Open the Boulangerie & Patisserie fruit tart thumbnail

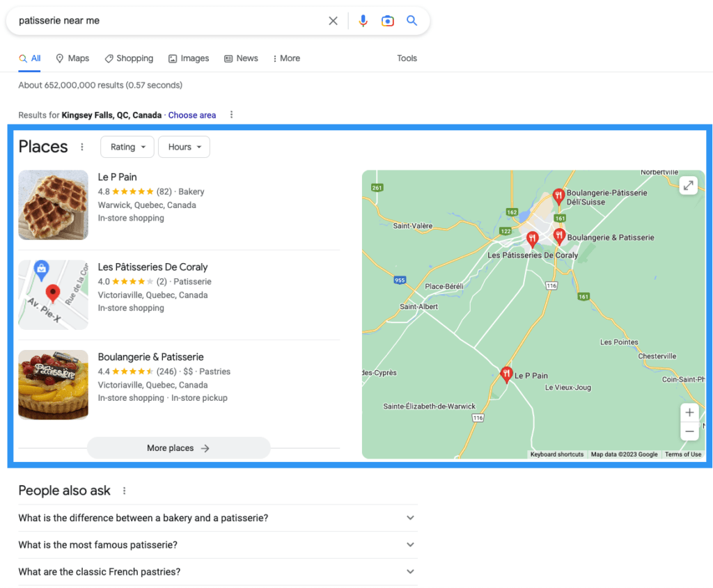(53, 384)
